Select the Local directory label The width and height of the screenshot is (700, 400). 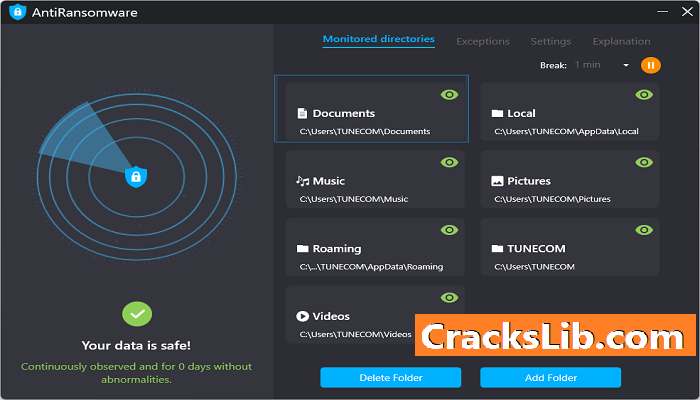click(x=521, y=113)
